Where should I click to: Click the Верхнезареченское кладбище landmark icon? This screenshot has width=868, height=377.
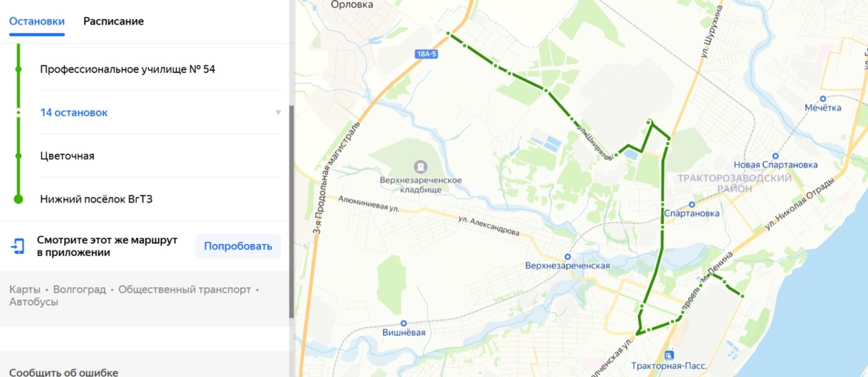click(x=420, y=167)
